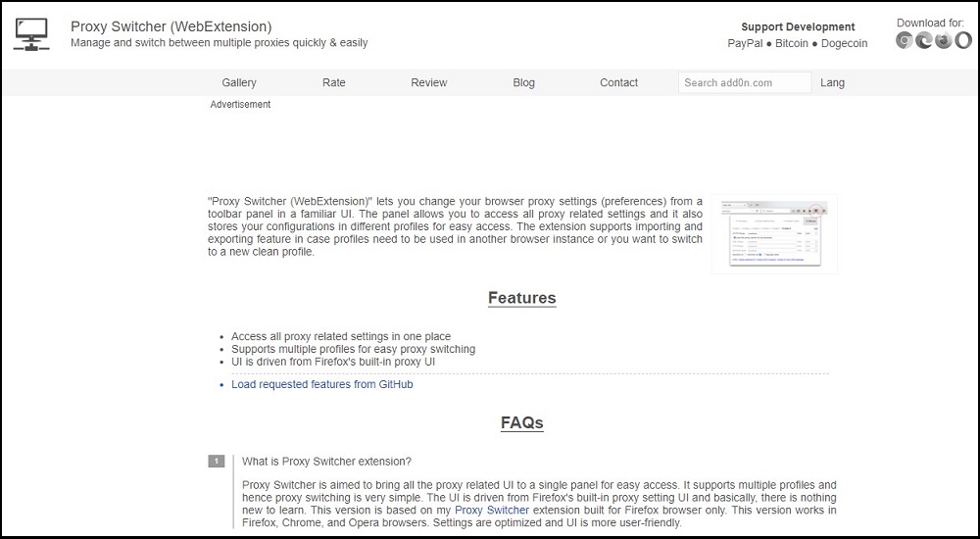Download the extension for Firefox
Image resolution: width=980 pixels, height=539 pixels.
(x=944, y=40)
